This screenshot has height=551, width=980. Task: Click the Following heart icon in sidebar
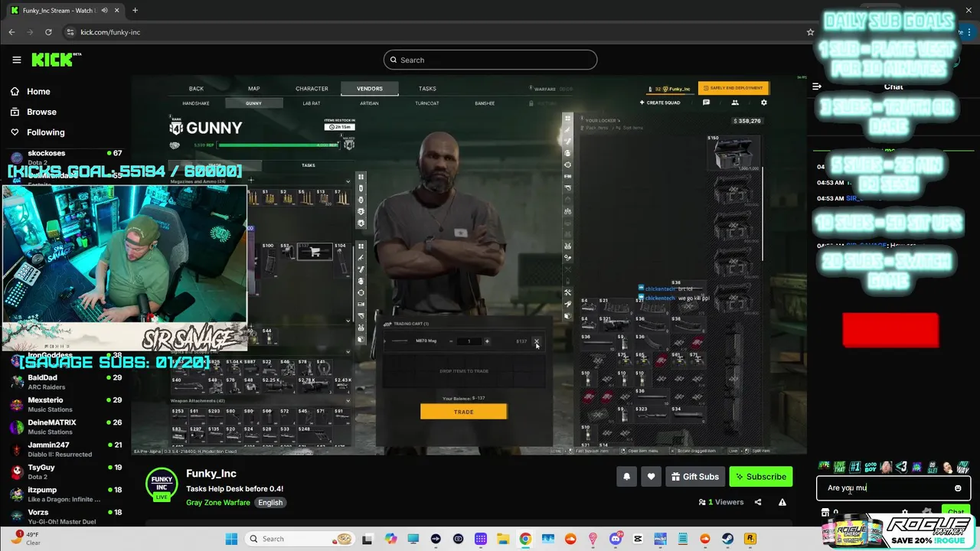(15, 132)
